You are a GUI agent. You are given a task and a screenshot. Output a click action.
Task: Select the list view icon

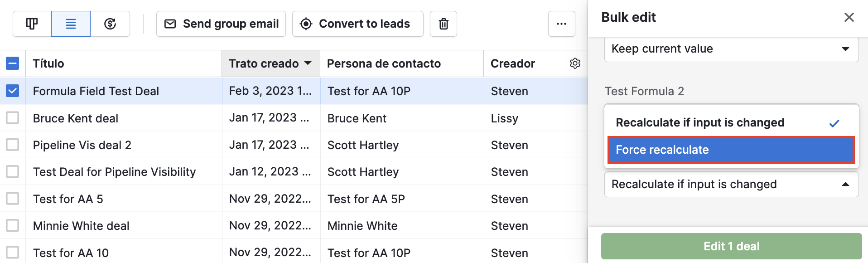coord(71,24)
